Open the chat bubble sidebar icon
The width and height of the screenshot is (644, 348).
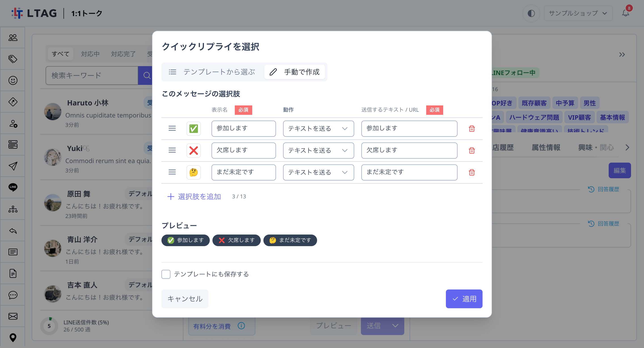click(13, 295)
